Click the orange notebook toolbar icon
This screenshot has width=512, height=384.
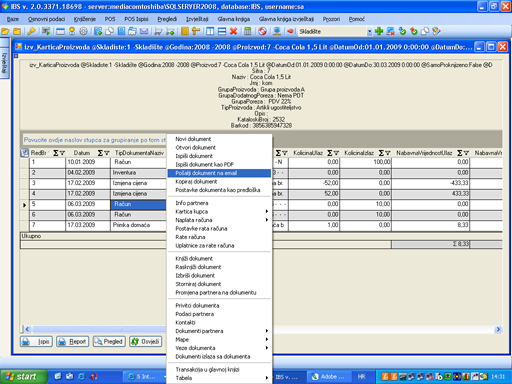point(185,31)
